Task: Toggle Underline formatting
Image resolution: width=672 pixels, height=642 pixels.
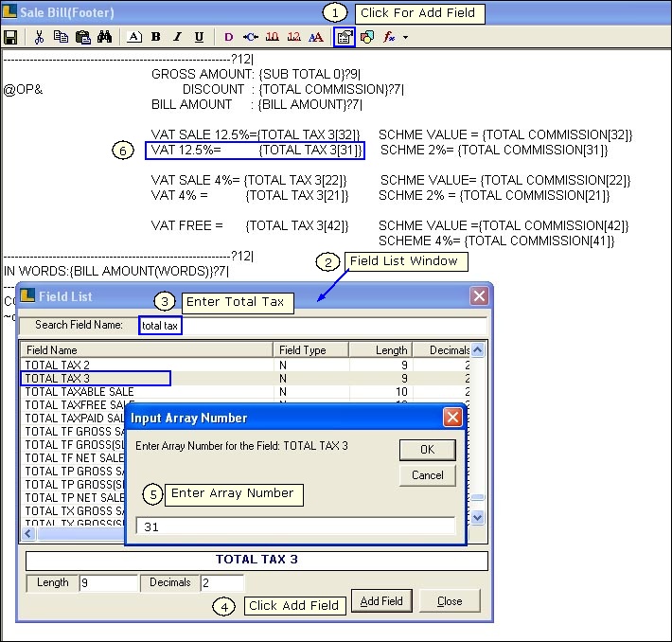Action: point(199,37)
